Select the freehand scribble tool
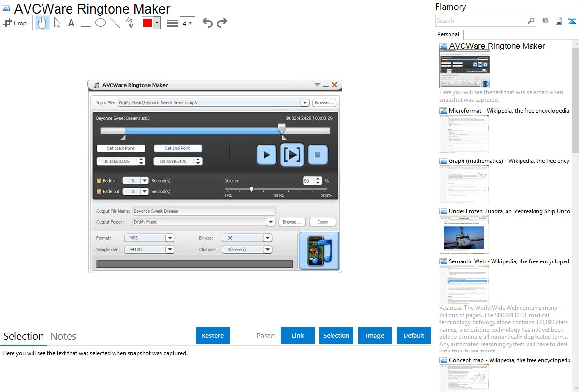The image size is (579, 392). point(130,23)
